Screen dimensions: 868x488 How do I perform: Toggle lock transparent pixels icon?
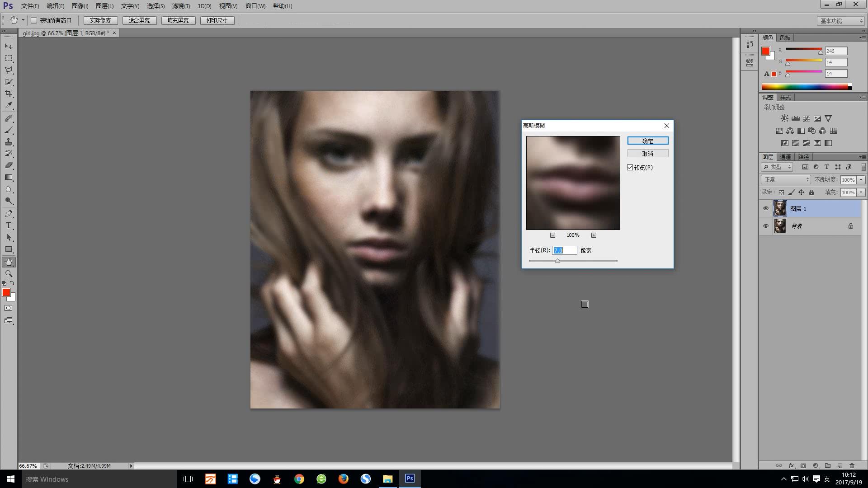tap(781, 192)
